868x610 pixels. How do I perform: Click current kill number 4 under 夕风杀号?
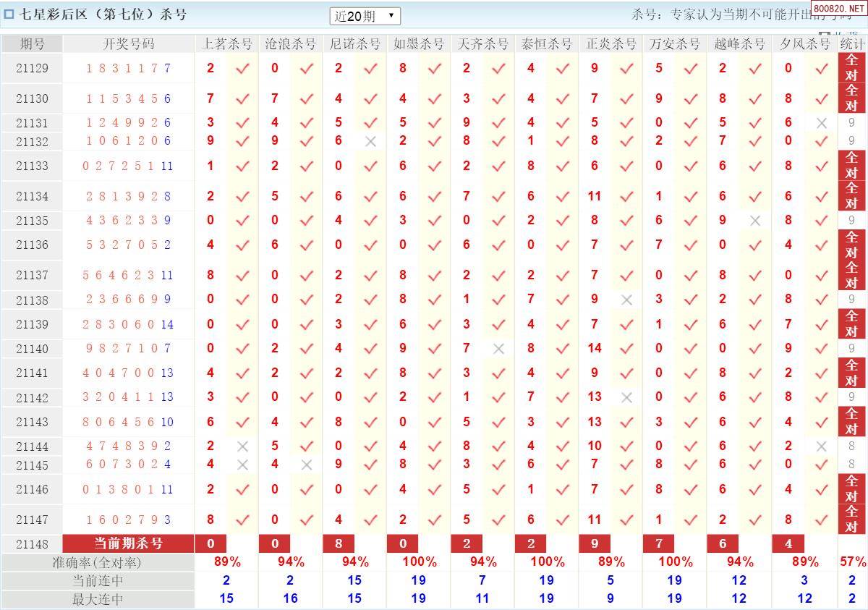pos(788,543)
